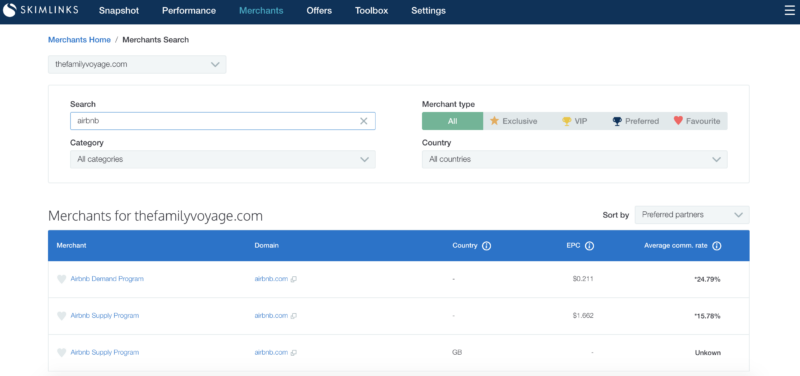Viewport: 800px width, 376px height.
Task: Open Toolbox tab
Action: click(x=371, y=11)
